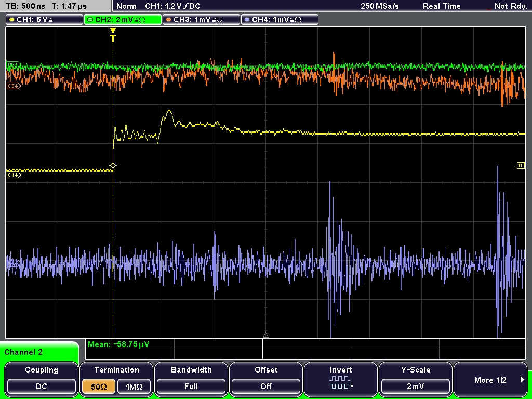Click the blue CH4 color dot

pyautogui.click(x=247, y=20)
